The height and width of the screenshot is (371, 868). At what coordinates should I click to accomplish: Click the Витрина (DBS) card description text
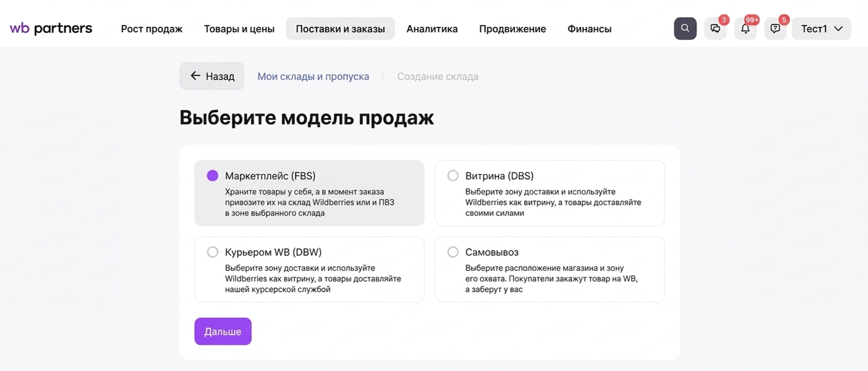[x=553, y=202]
